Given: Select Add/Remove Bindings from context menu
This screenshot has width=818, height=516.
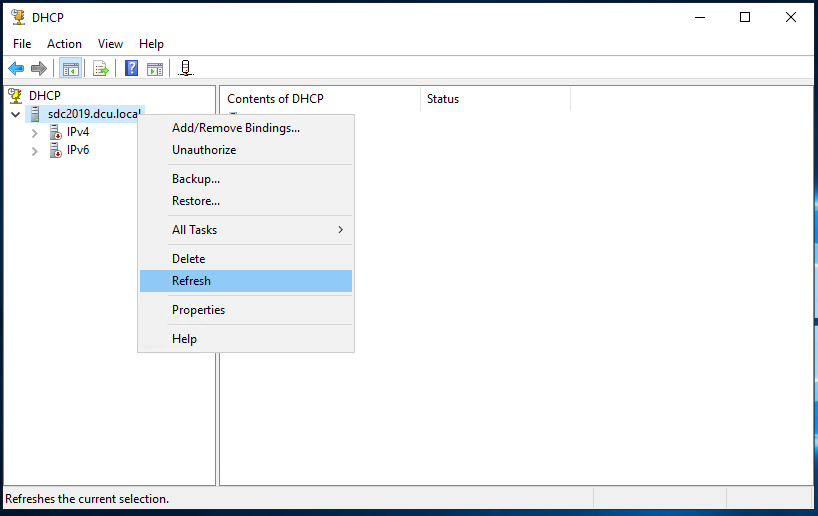Looking at the screenshot, I should pyautogui.click(x=236, y=128).
